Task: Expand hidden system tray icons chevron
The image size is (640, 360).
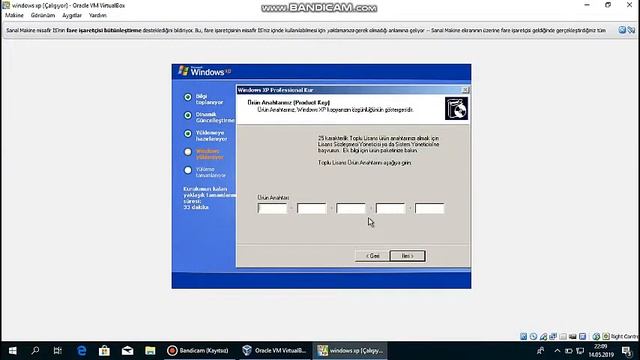Action: [x=557, y=351]
